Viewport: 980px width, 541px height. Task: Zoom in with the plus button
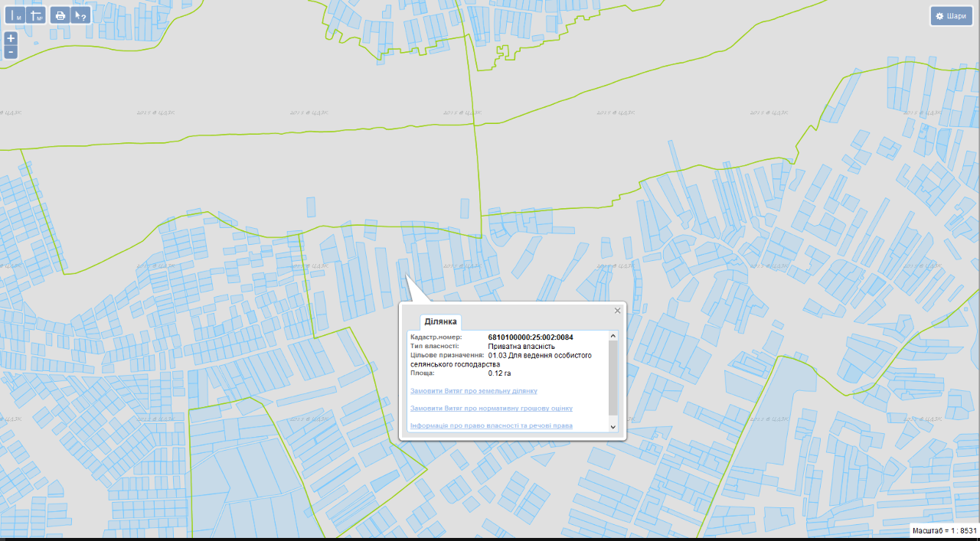click(x=11, y=38)
